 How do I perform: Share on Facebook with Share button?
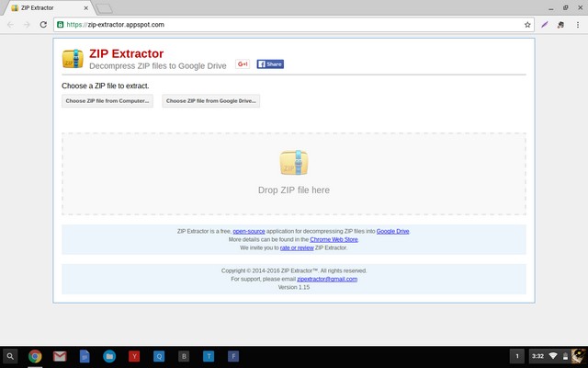pos(270,64)
